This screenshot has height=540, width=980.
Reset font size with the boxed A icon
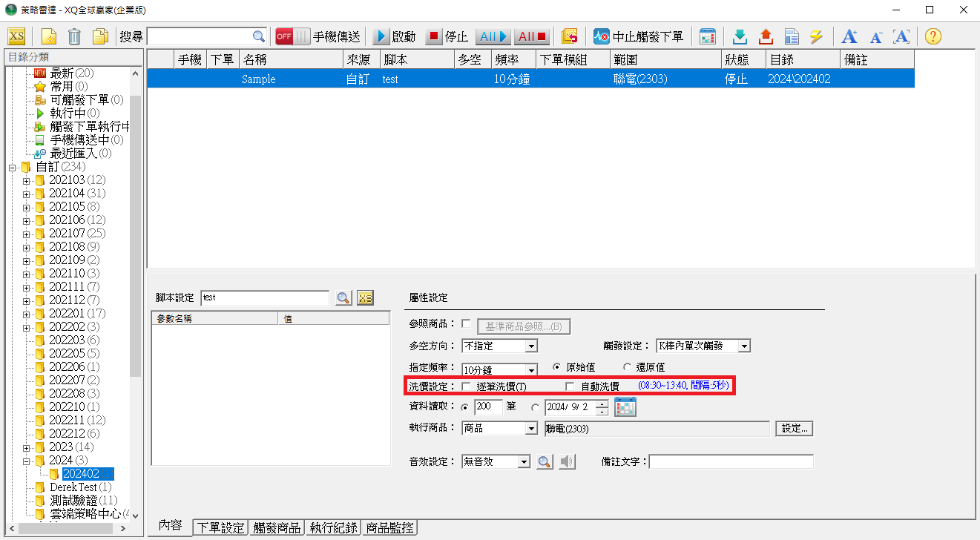901,36
